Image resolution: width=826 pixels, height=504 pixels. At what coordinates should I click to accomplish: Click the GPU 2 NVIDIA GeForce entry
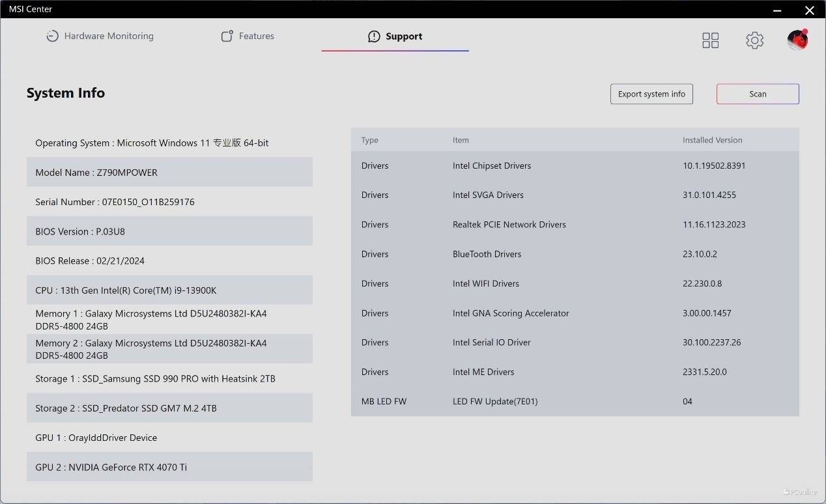pos(169,467)
